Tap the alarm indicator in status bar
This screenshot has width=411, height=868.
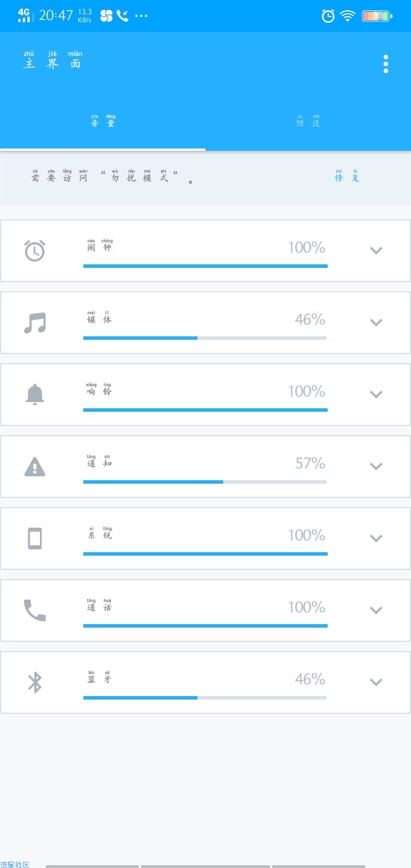[x=328, y=16]
